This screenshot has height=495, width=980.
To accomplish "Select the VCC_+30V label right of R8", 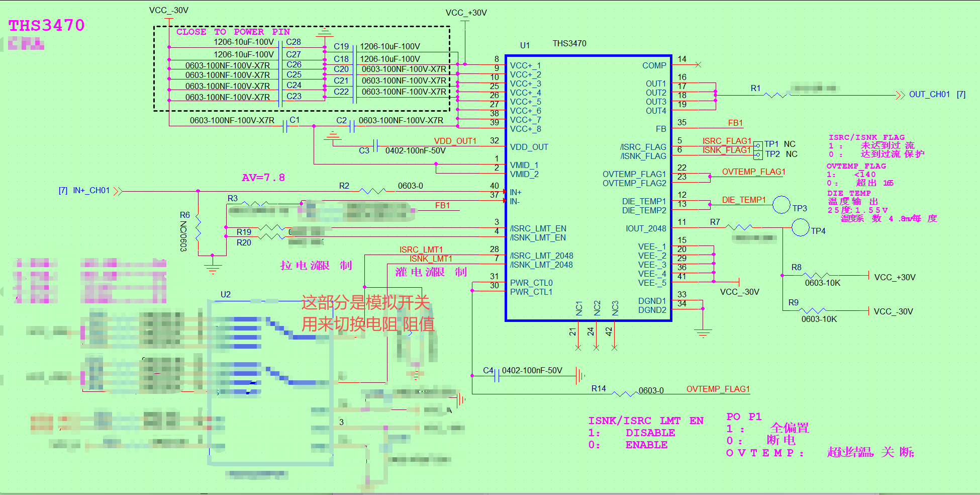I will 895,277.
